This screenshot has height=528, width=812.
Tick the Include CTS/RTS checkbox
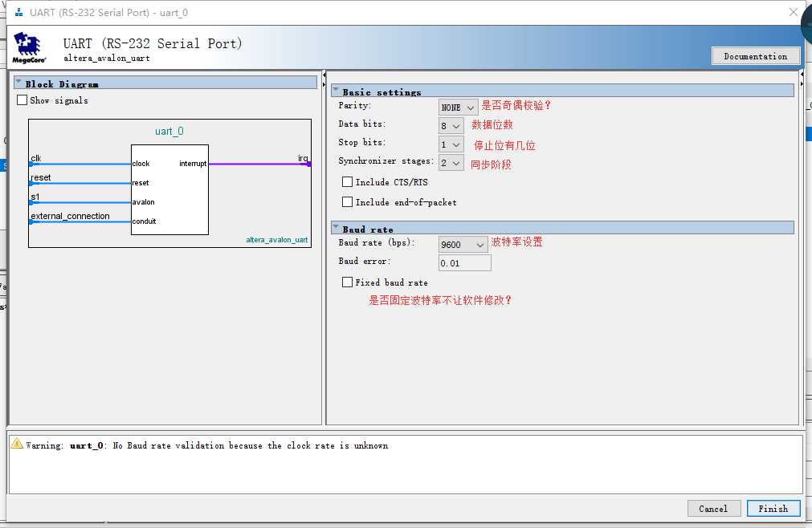tap(348, 181)
